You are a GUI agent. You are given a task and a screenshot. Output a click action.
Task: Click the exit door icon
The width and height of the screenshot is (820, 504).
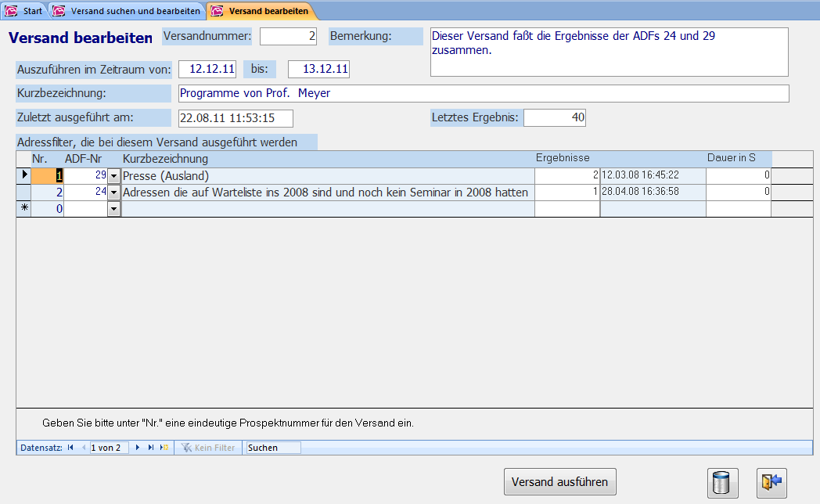pos(771,482)
